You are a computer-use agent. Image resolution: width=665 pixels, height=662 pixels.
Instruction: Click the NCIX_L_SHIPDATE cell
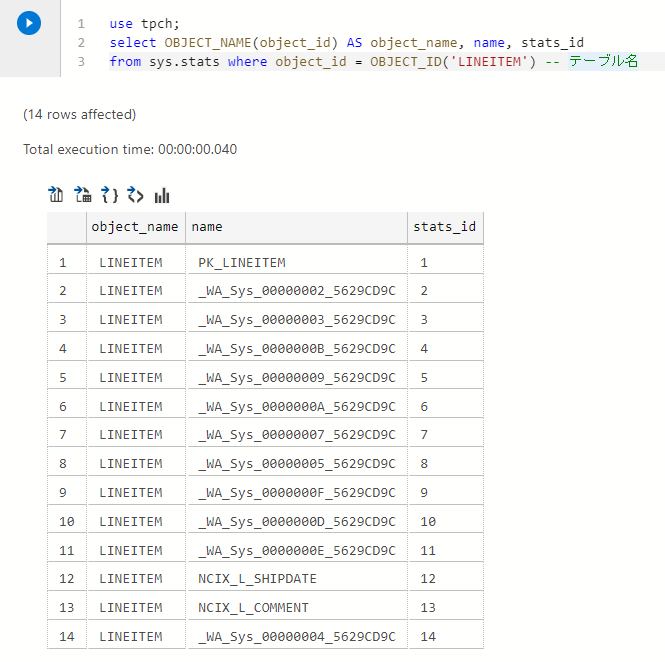(296, 579)
